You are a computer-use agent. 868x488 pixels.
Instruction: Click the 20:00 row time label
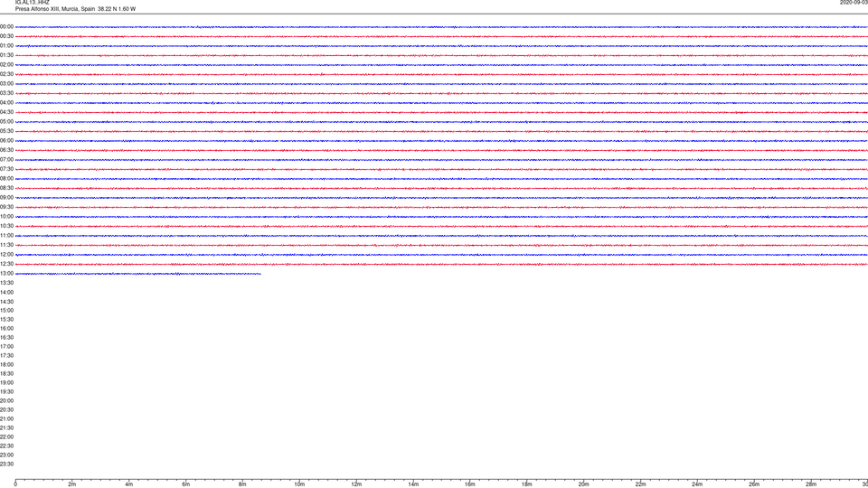pyautogui.click(x=6, y=400)
